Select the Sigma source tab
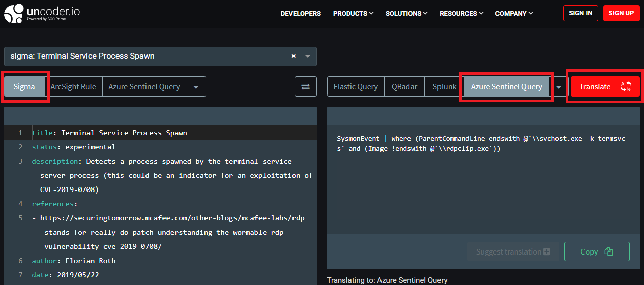The image size is (644, 285). pos(24,86)
